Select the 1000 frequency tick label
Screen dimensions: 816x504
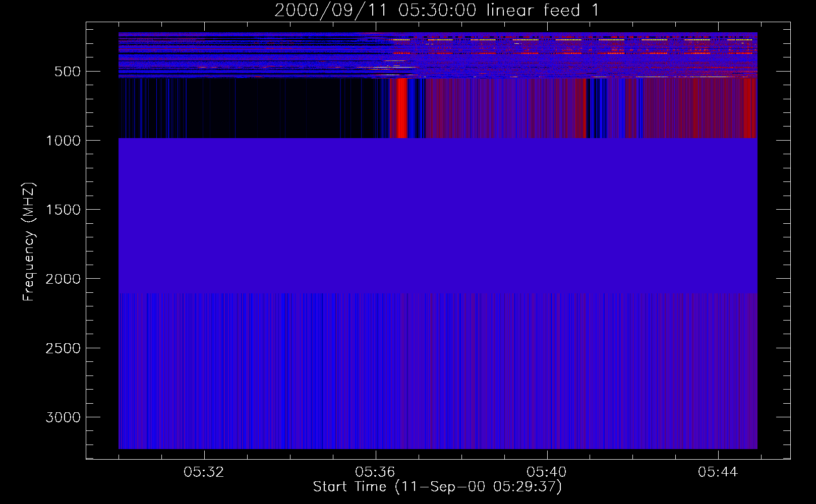click(63, 141)
